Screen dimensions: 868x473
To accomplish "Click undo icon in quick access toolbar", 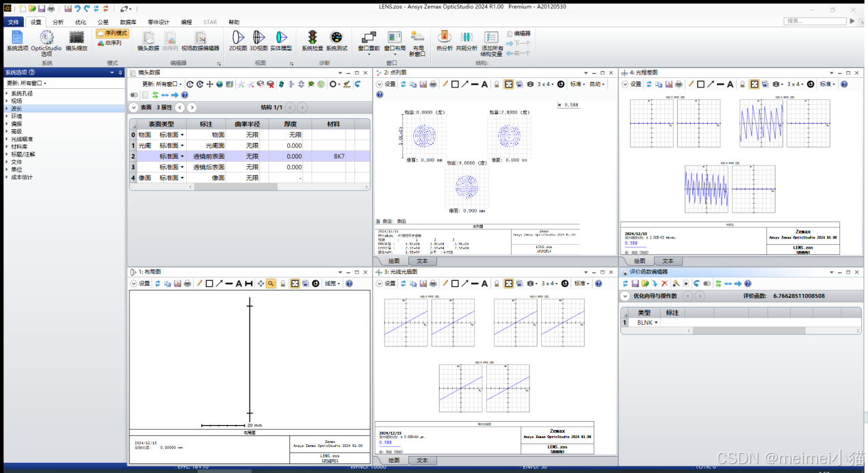I will [77, 9].
